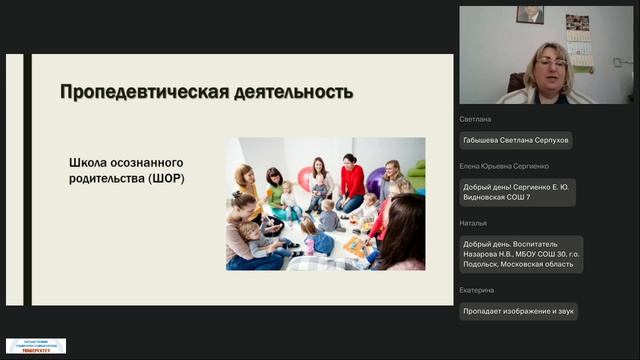Click chat sender name 'Наталья'
Image resolution: width=640 pixels, height=360 pixels.
tap(473, 223)
